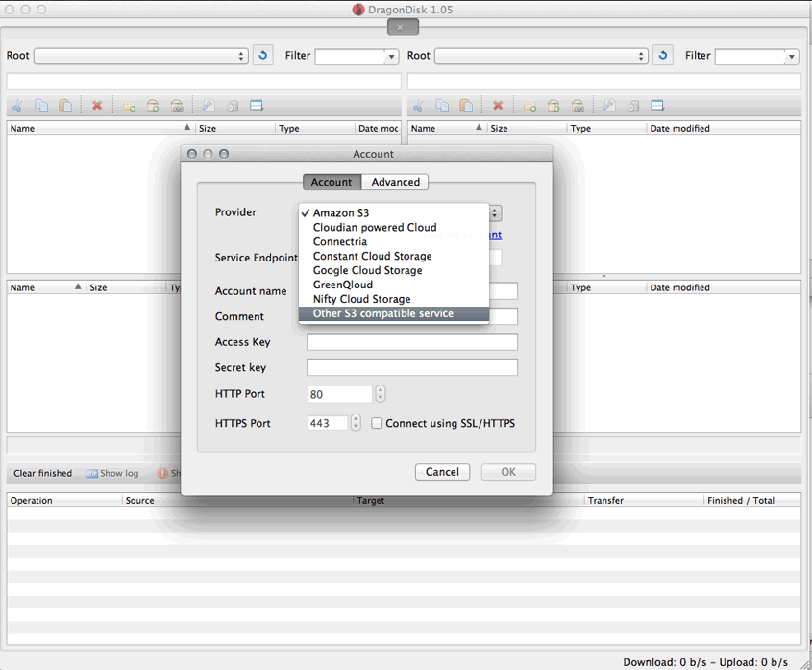
Task: Increase the HTTPS Port using its stepper
Action: click(354, 419)
